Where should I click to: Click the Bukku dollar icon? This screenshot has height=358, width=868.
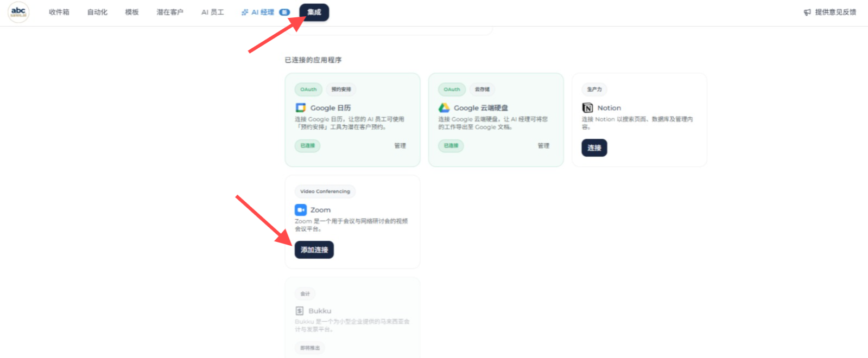click(x=300, y=311)
